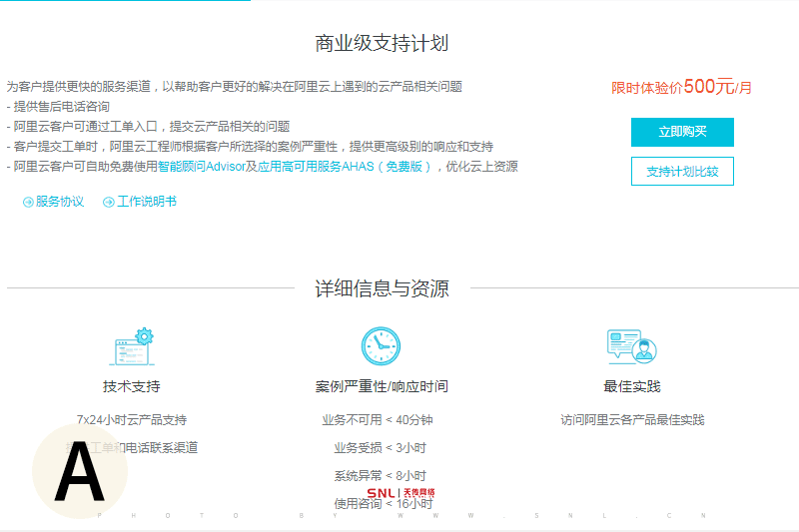This screenshot has height=532, width=799.
Task: Open the 服务协议 link
Action: pyautogui.click(x=60, y=202)
